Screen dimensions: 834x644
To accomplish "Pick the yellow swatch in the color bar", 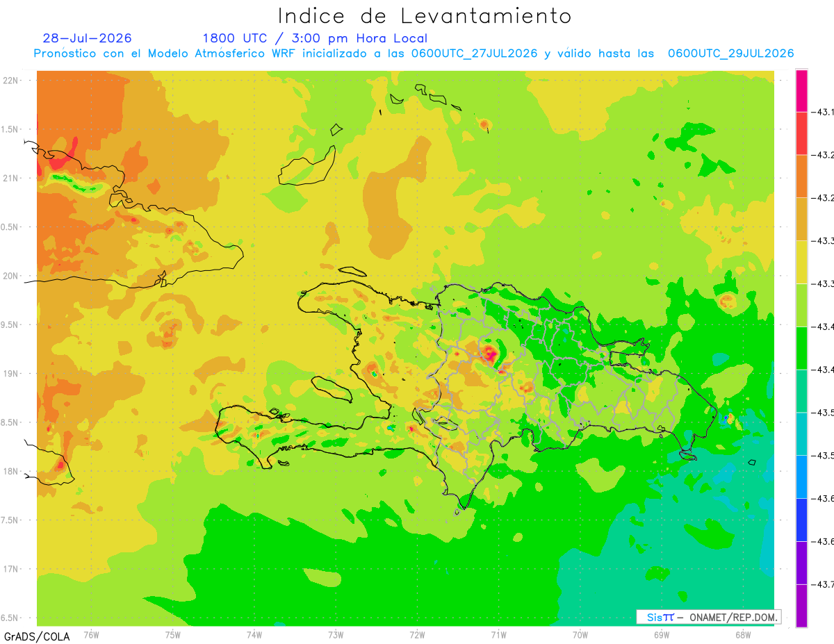I will pos(801,262).
